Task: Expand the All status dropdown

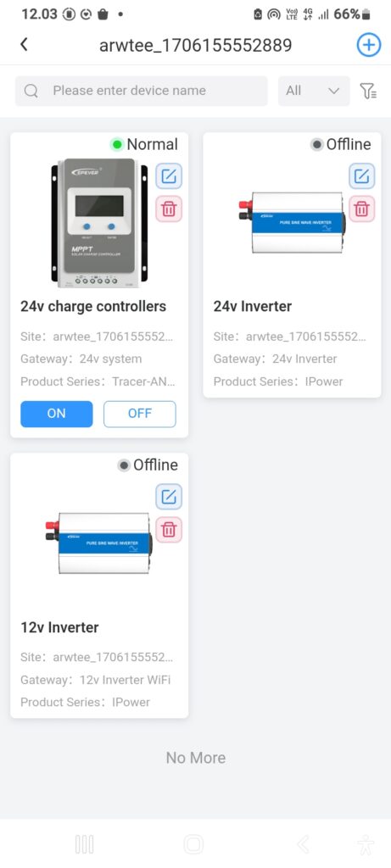Action: point(314,91)
